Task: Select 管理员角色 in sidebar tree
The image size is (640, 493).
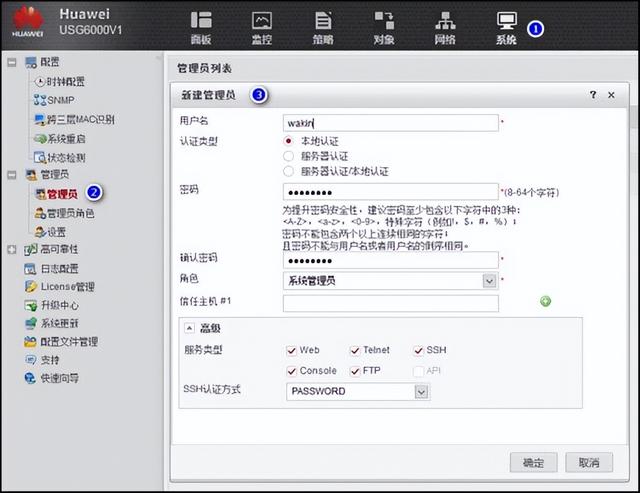Action: [70, 213]
